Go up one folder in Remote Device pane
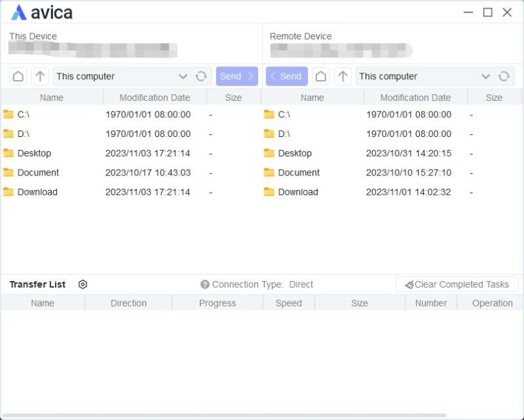This screenshot has height=420, width=524. pos(343,76)
